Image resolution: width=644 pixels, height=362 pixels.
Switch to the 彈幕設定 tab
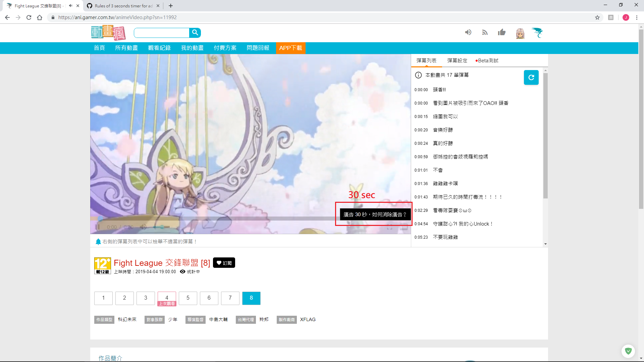click(457, 61)
